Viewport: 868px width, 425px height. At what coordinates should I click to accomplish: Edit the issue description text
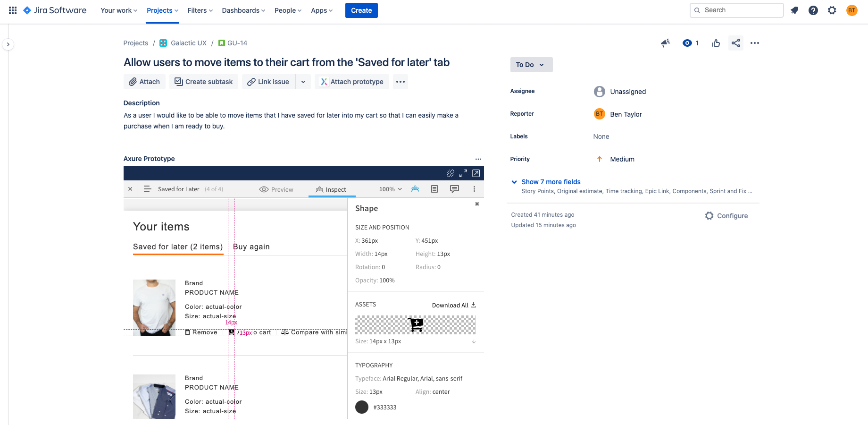tap(291, 120)
